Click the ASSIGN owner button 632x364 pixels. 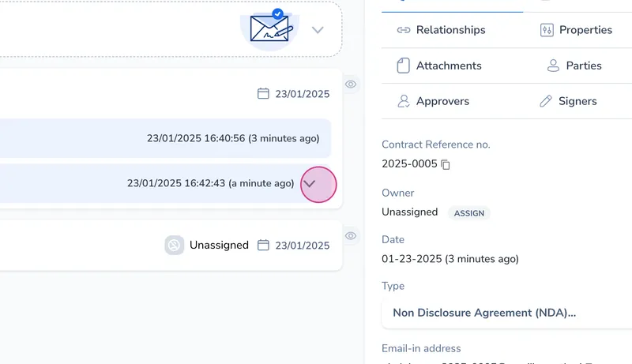(469, 213)
